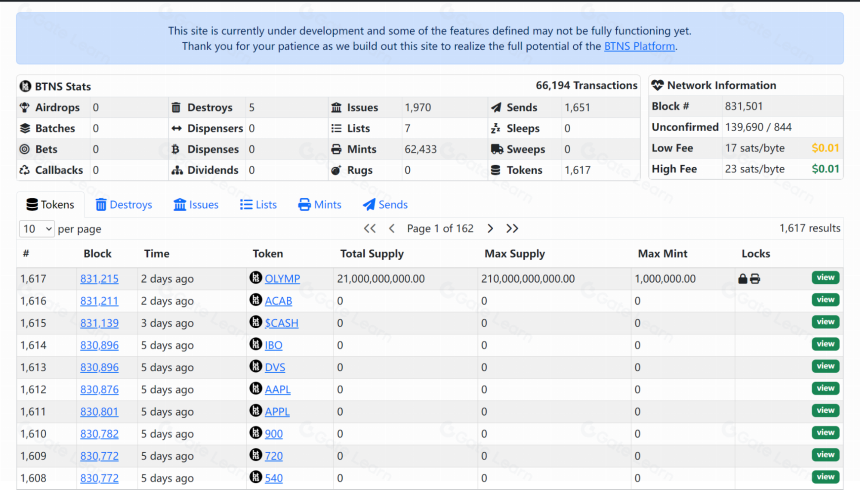Click view button for $CASH row
This screenshot has width=860, height=502.
(825, 322)
